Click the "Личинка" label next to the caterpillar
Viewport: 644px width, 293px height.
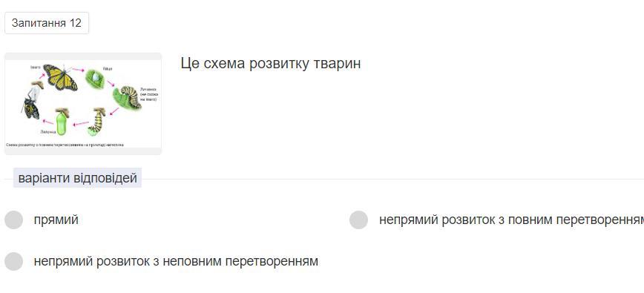148,89
